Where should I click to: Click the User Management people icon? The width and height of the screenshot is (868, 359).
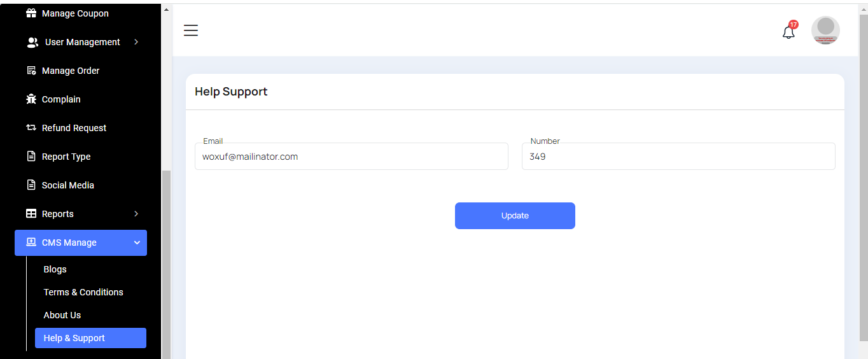(32, 42)
